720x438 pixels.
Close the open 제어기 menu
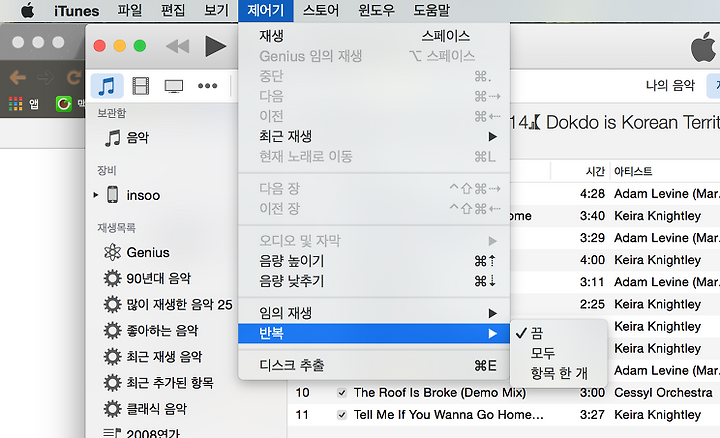265,11
